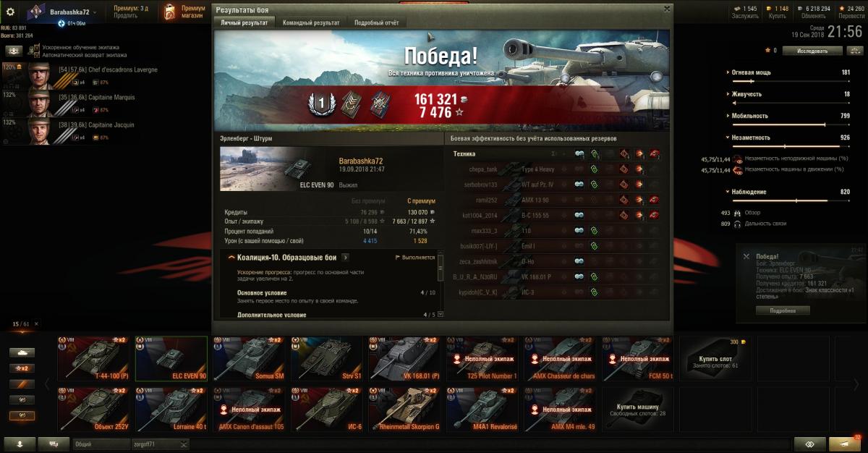This screenshot has width=868, height=453.
Task: Open the contacts icon at the bottom left
Action: click(x=19, y=444)
